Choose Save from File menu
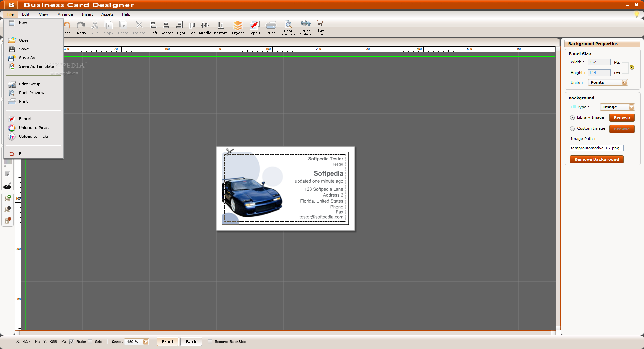The image size is (644, 349). [34, 49]
